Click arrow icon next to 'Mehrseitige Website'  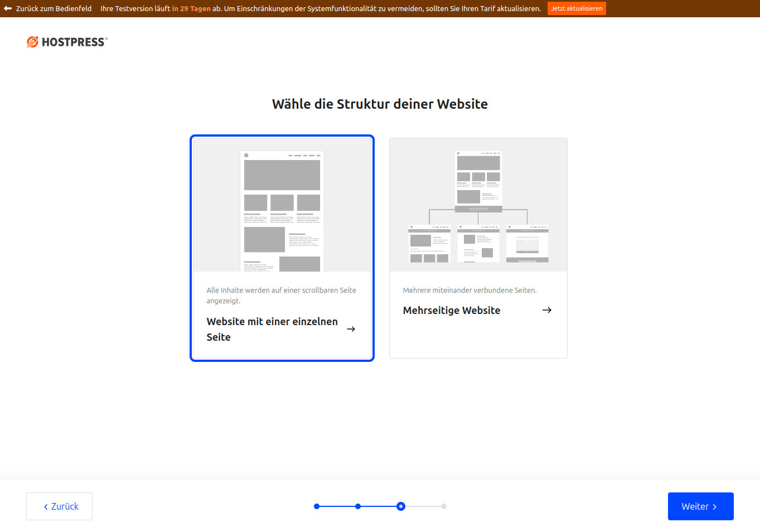[547, 310]
